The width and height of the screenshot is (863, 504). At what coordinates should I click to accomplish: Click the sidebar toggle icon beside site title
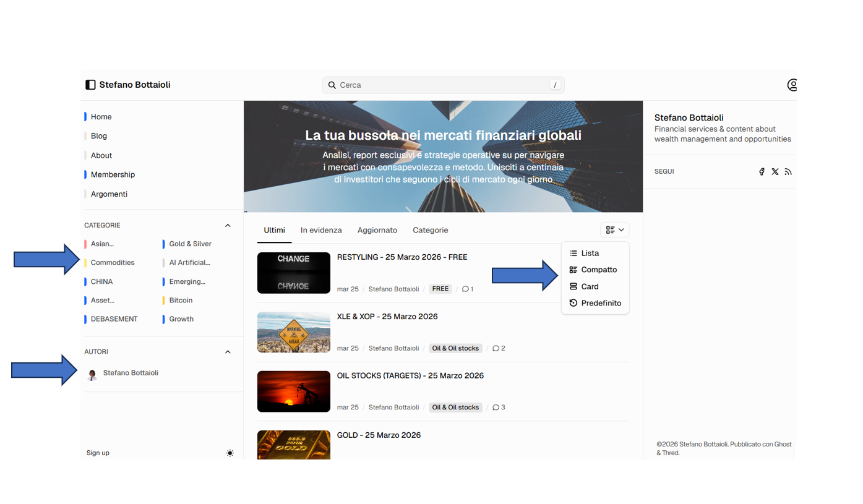[x=90, y=85]
